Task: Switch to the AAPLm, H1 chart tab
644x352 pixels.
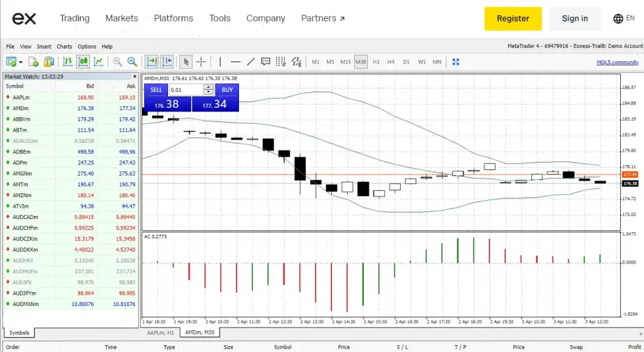Action: coord(160,332)
